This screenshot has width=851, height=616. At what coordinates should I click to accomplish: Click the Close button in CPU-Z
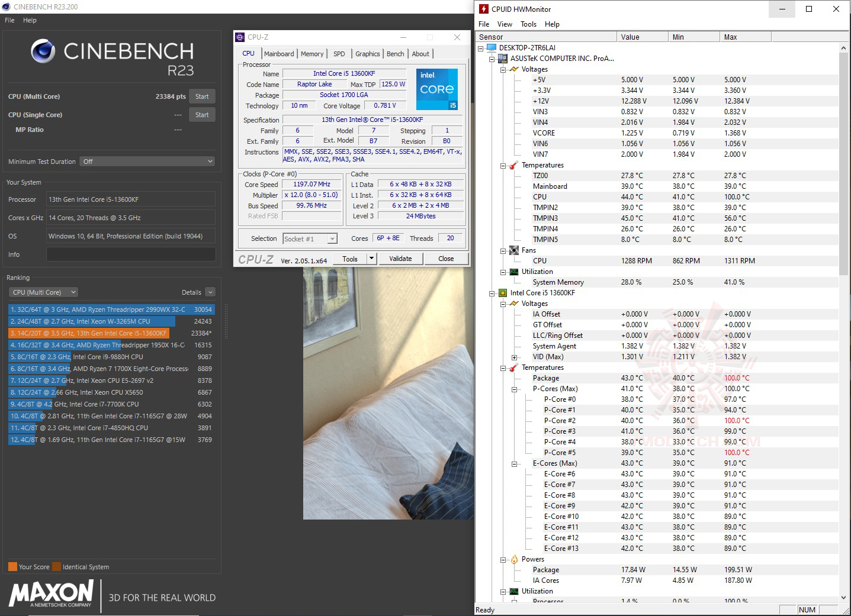(x=446, y=259)
